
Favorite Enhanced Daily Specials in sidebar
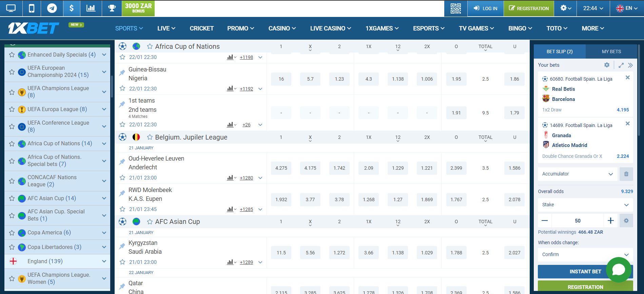pos(12,55)
